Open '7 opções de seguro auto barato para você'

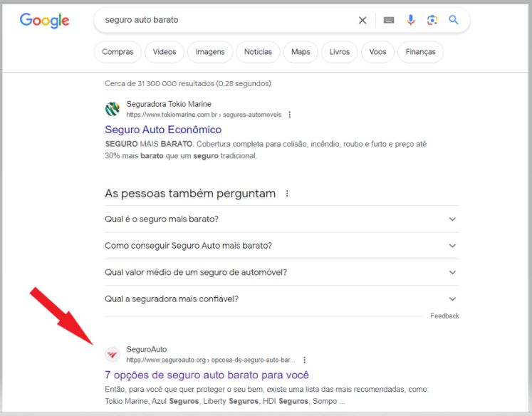[x=207, y=375]
